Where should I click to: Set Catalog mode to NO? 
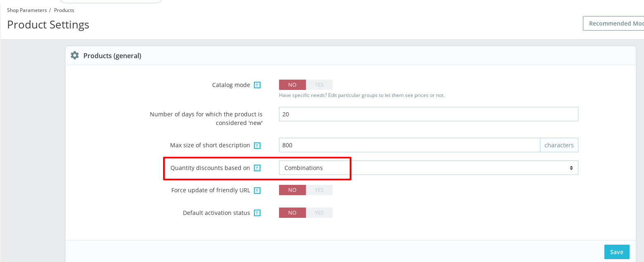292,85
